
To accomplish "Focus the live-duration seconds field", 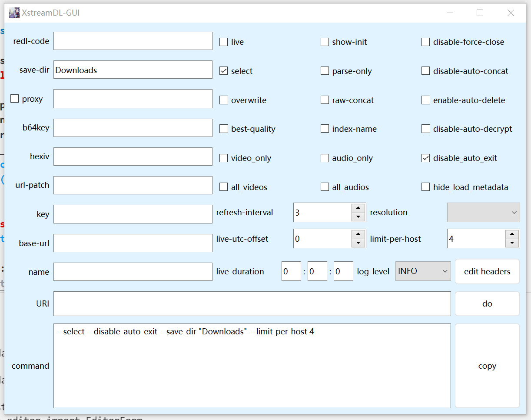I will [343, 271].
